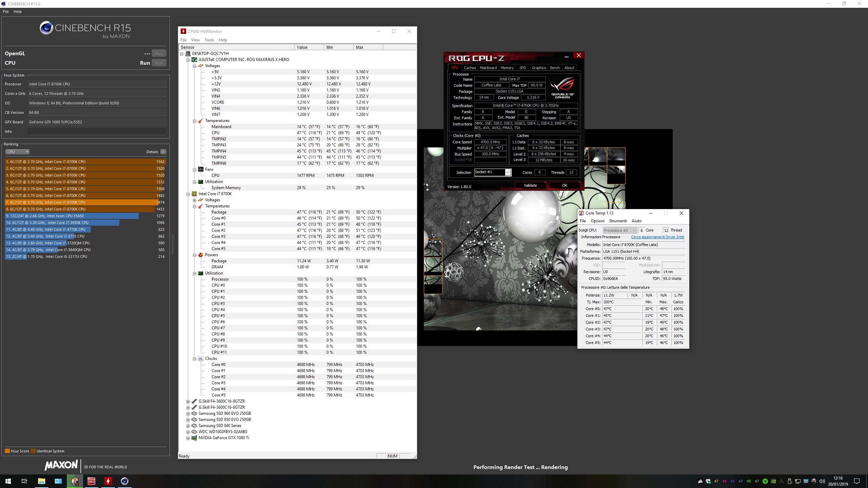Click the Safely Remove Hardware tray icon
Screen dimensions: 868x488
[790, 481]
